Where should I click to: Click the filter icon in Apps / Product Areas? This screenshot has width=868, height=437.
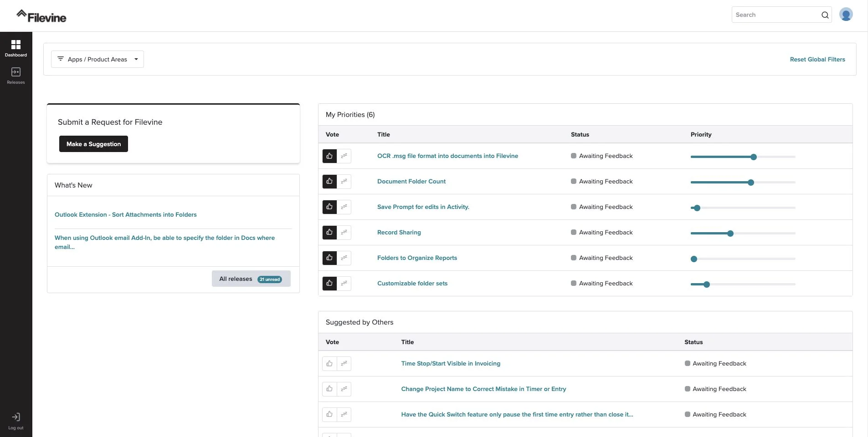pos(61,59)
